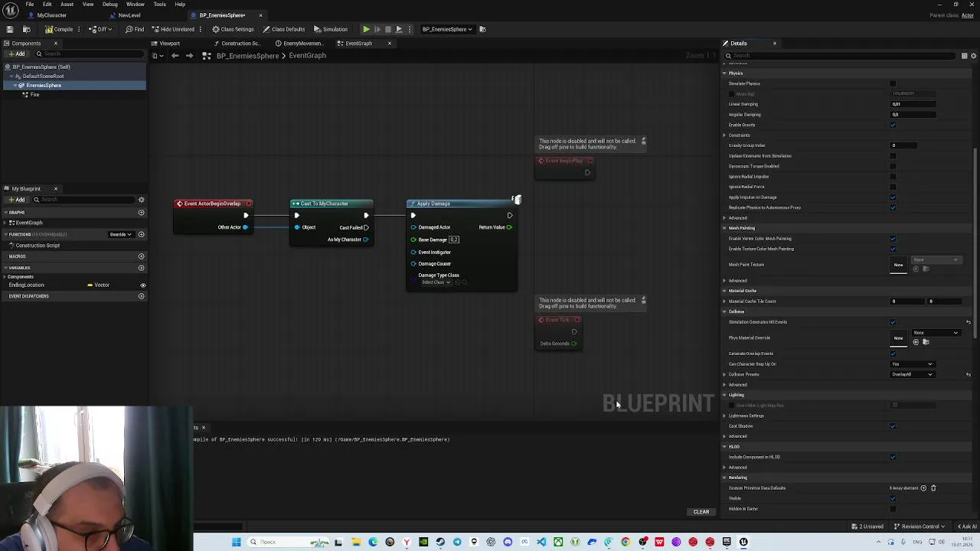Uncheck the Enable Gravity checkbox
This screenshot has width=980, height=551.
point(893,125)
